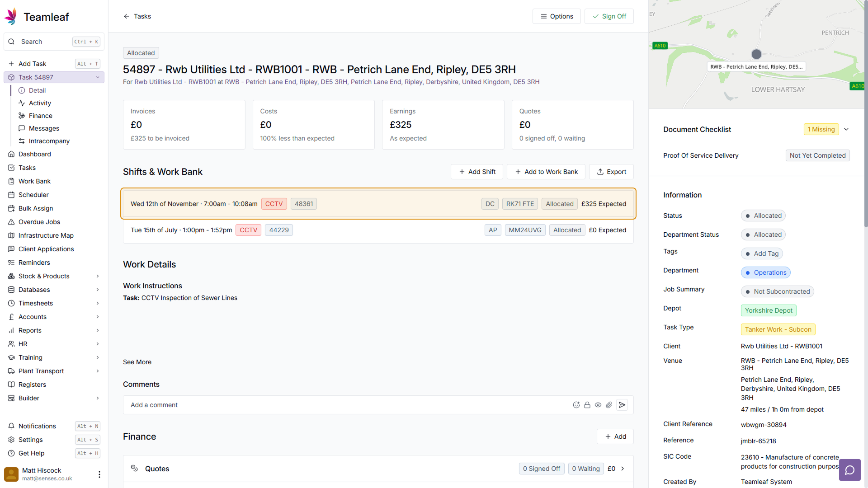Click Add Task in sidebar
The width and height of the screenshot is (868, 488).
pyautogui.click(x=54, y=64)
